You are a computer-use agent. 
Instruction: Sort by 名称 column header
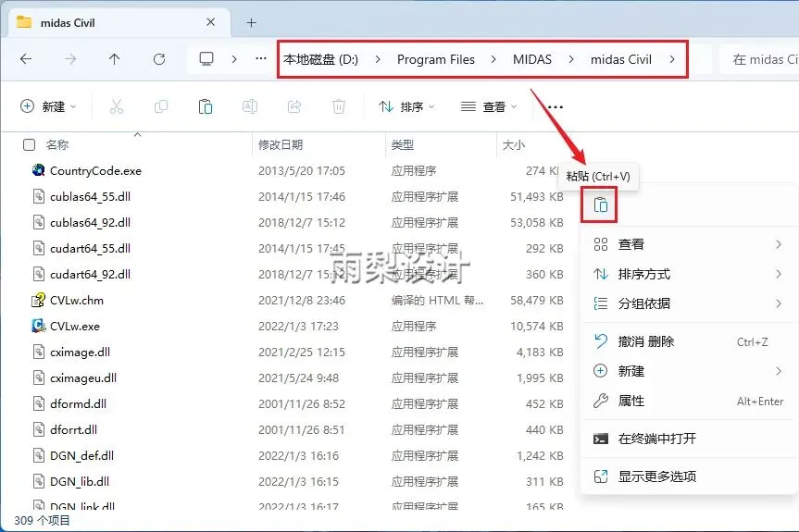pyautogui.click(x=57, y=145)
